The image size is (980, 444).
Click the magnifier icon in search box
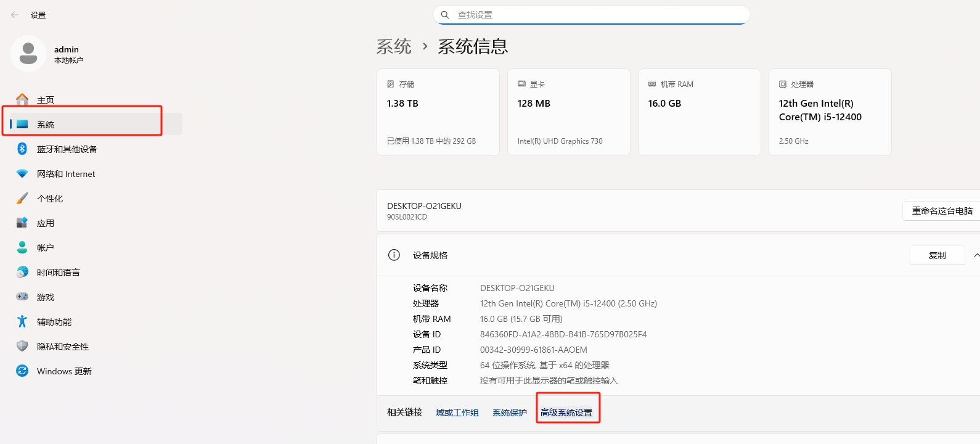pyautogui.click(x=445, y=15)
